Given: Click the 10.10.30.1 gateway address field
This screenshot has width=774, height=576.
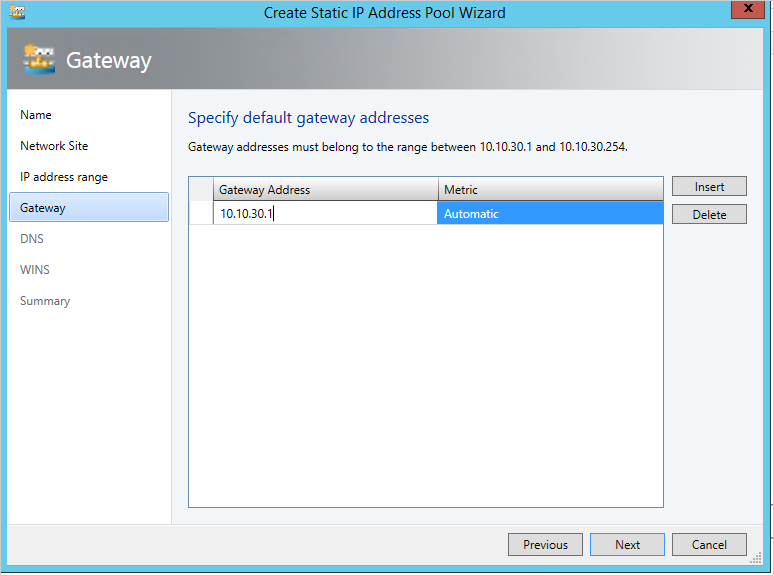Looking at the screenshot, I should click(325, 213).
